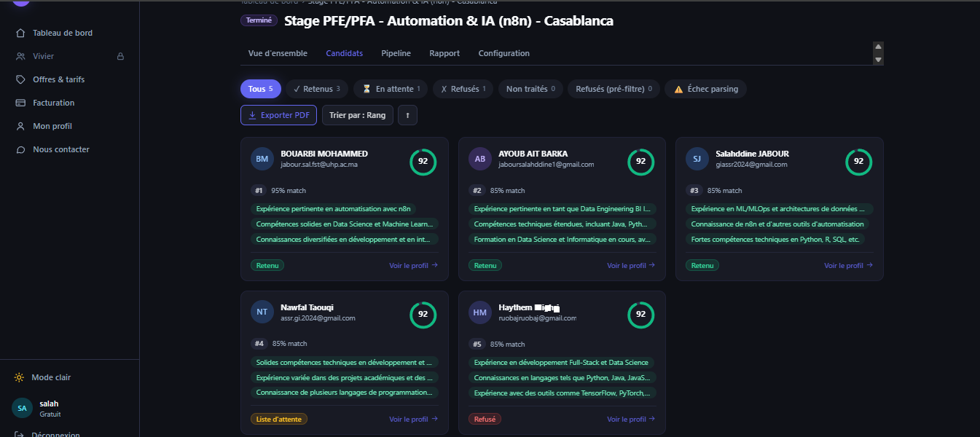Click Retenu badge on Salahddine Jabour card
This screenshot has height=437, width=980.
click(x=702, y=265)
